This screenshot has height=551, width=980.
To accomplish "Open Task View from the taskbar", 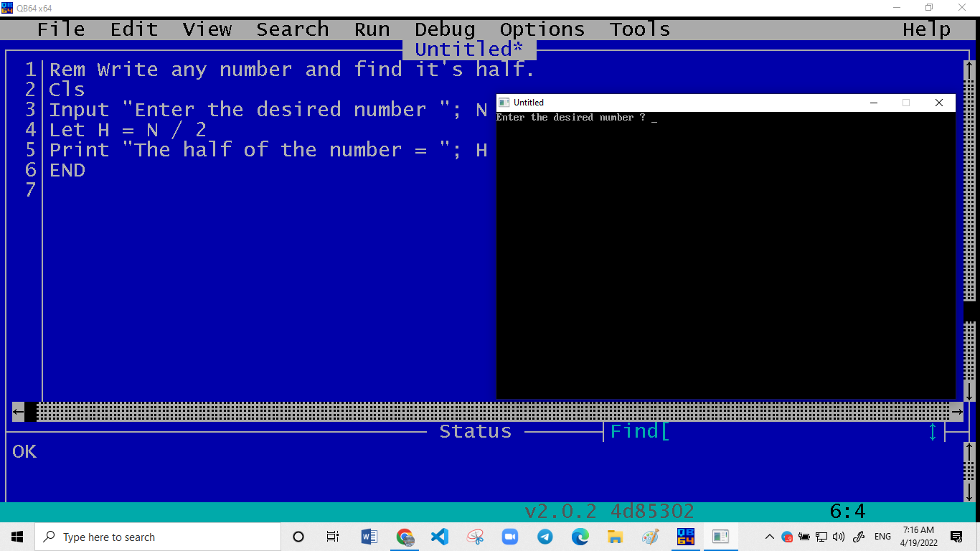I will tap(333, 537).
